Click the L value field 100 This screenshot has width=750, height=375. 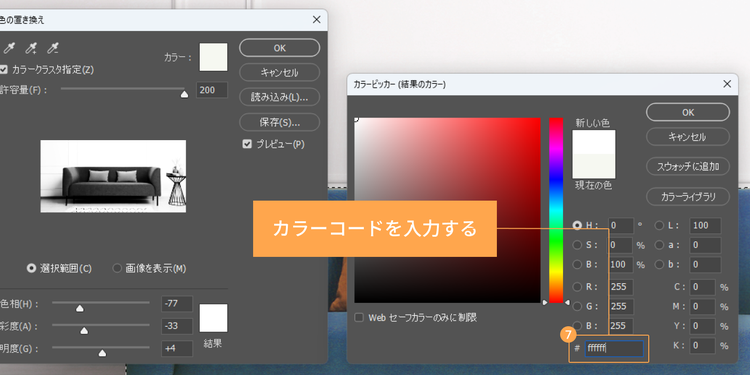[705, 225]
